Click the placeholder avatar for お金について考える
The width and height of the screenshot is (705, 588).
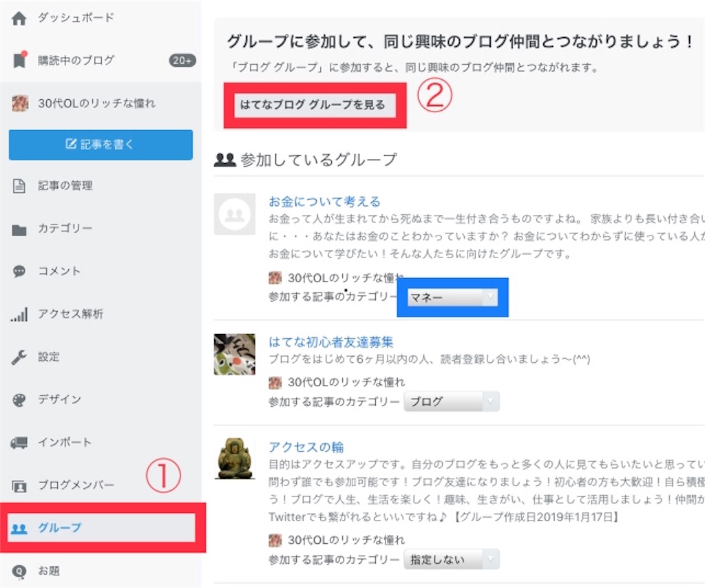pos(234,214)
